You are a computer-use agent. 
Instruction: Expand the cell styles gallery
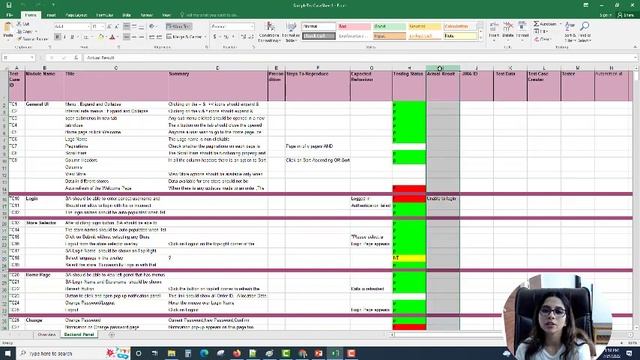point(480,37)
